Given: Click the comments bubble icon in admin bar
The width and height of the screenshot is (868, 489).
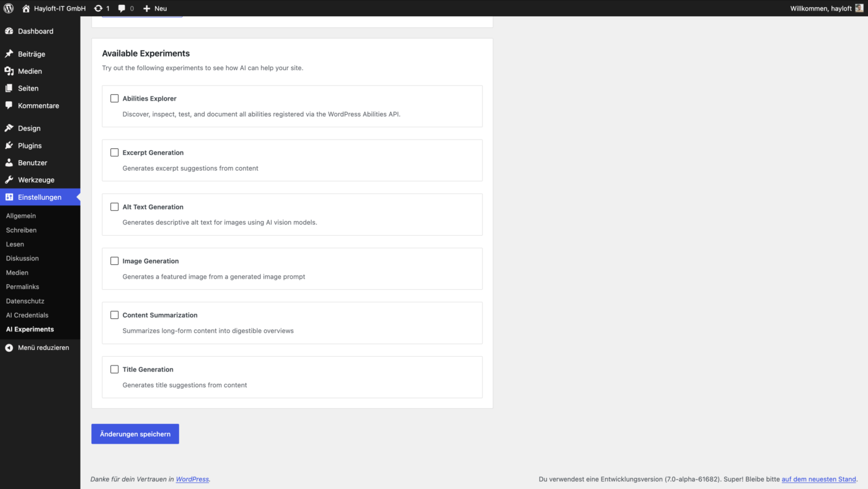Looking at the screenshot, I should point(122,8).
